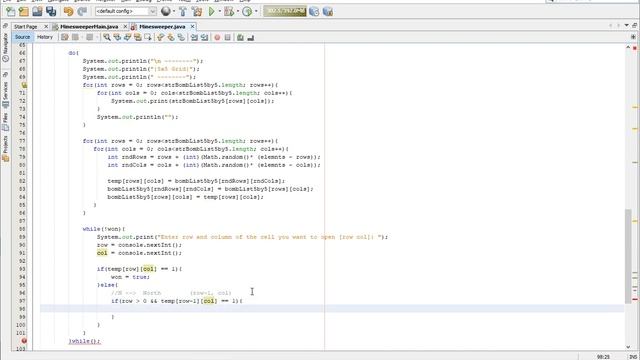The width and height of the screenshot is (640, 360).
Task: Click the red mark in the error stripe
Action: pyautogui.click(x=635, y=300)
